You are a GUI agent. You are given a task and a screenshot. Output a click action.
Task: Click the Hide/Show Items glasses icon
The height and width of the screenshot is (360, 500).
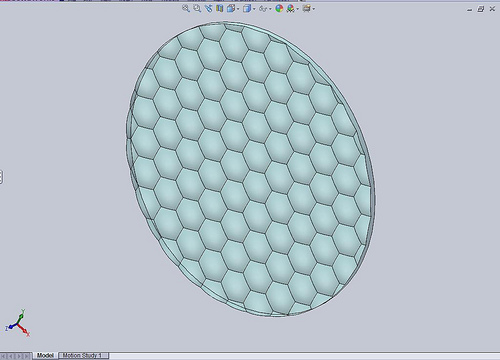[263, 9]
